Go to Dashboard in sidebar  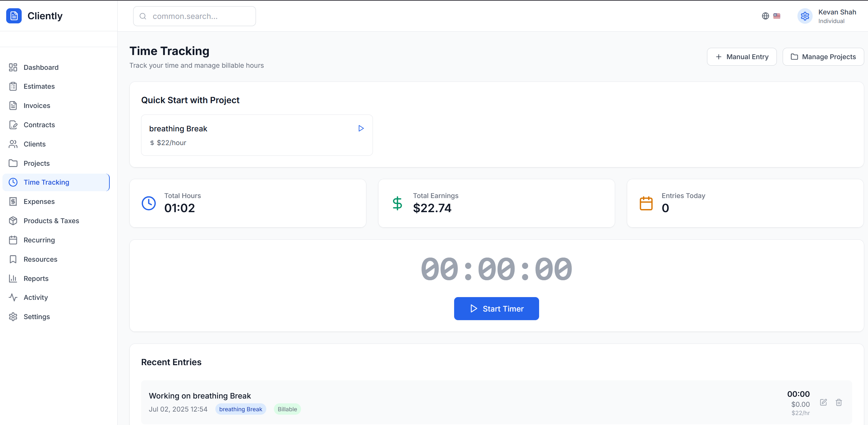click(x=41, y=67)
